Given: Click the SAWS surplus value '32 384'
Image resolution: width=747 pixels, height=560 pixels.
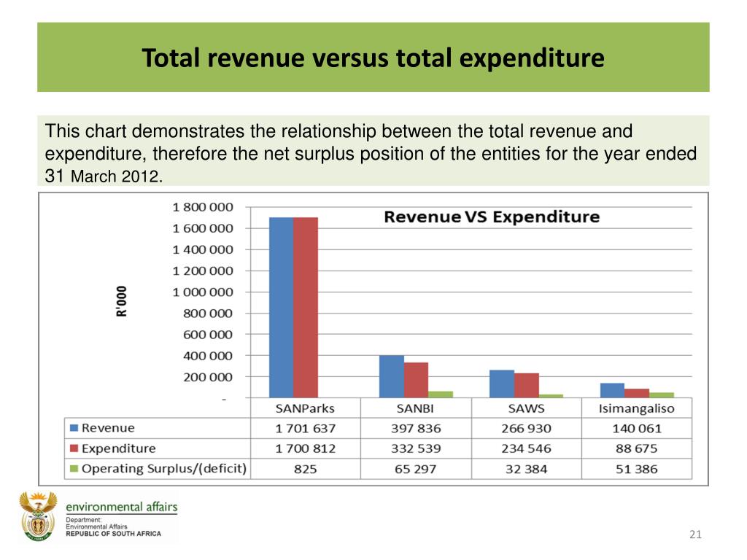Looking at the screenshot, I should pyautogui.click(x=526, y=469).
